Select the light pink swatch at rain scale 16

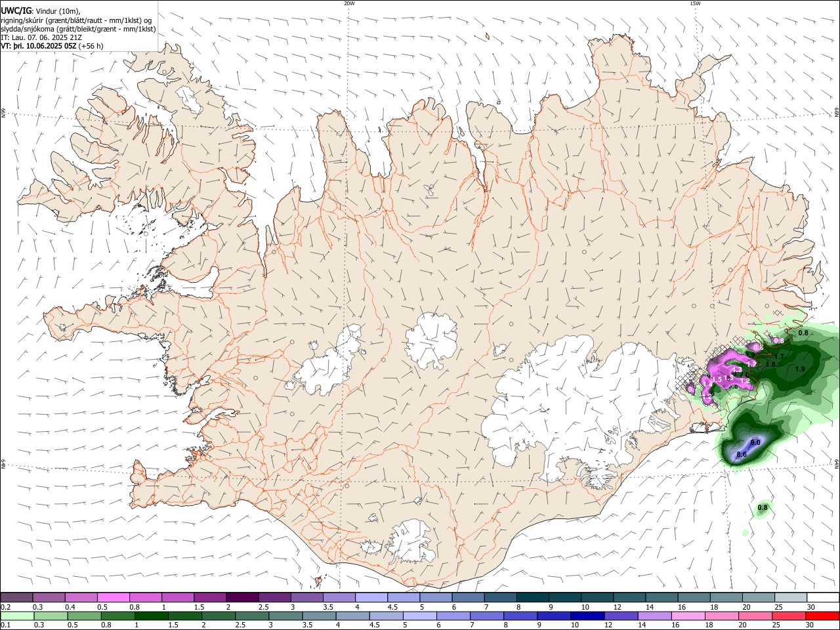688,616
